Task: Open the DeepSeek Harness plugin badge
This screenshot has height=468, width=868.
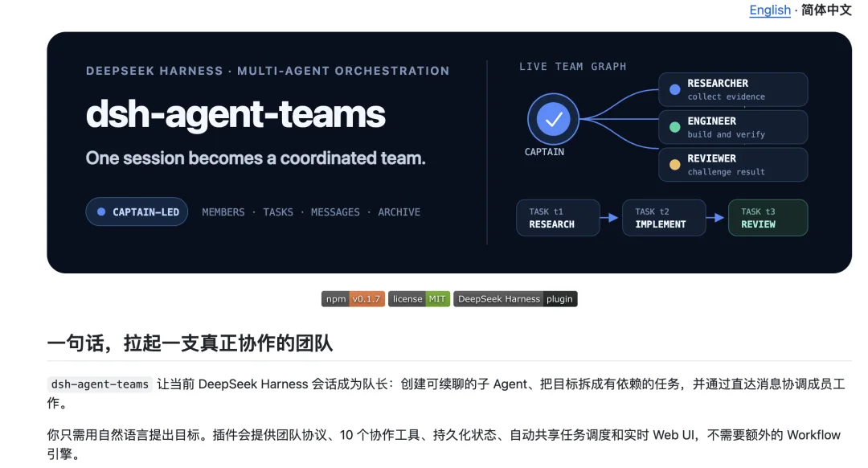Action: pyautogui.click(x=515, y=299)
